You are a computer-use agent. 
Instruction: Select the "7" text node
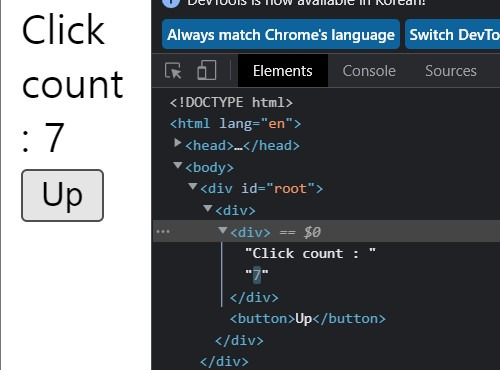(257, 275)
